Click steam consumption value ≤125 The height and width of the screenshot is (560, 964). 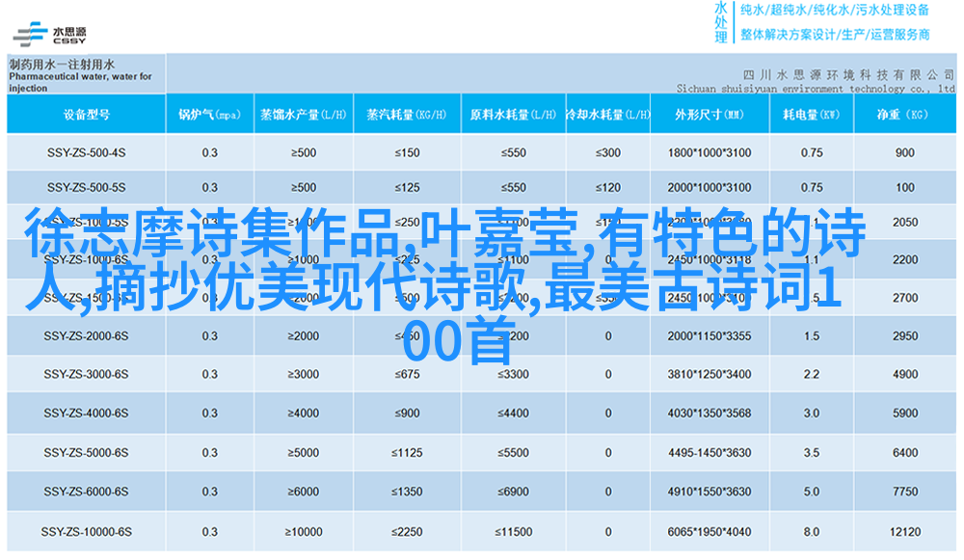click(407, 188)
